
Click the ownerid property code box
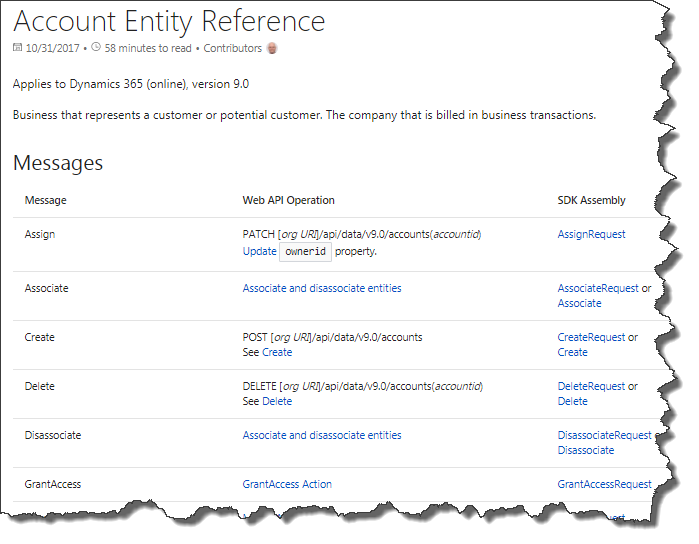point(304,252)
